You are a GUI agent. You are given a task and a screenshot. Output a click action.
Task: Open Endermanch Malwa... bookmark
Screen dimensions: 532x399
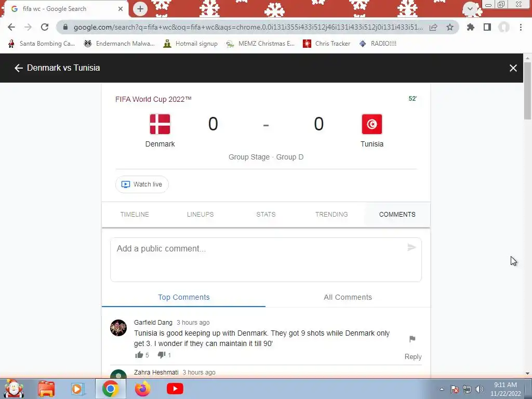[x=119, y=44]
